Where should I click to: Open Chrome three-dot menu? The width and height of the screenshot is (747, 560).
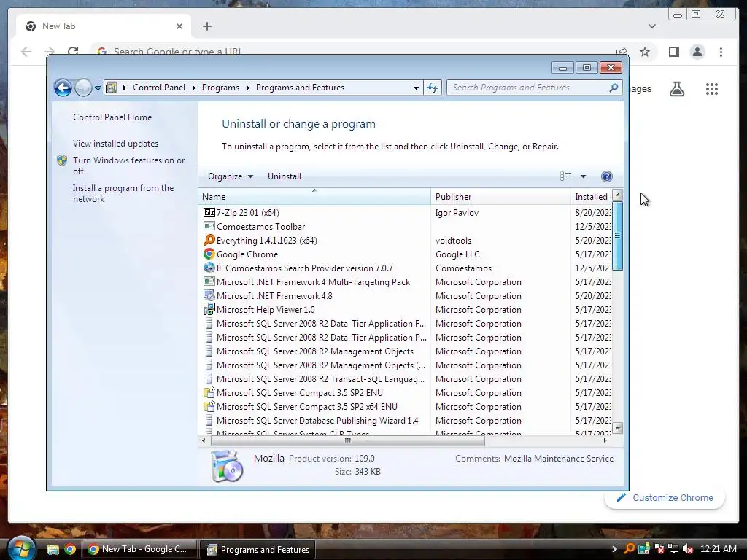pos(721,52)
